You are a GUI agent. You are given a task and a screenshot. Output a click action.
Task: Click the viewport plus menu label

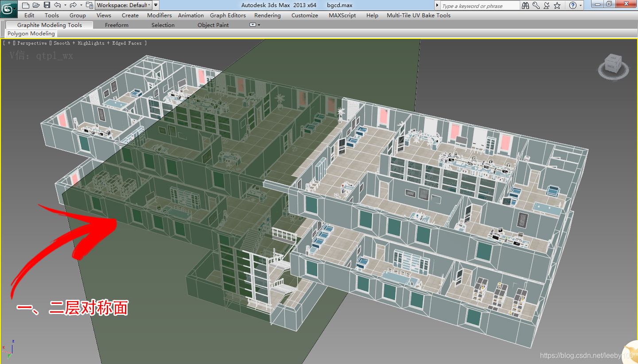click(9, 43)
